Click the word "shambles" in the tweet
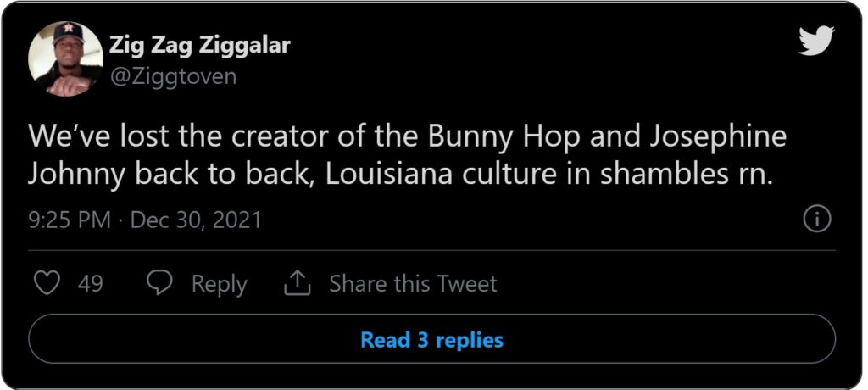Screen dimensions: 868x390 click(x=662, y=174)
